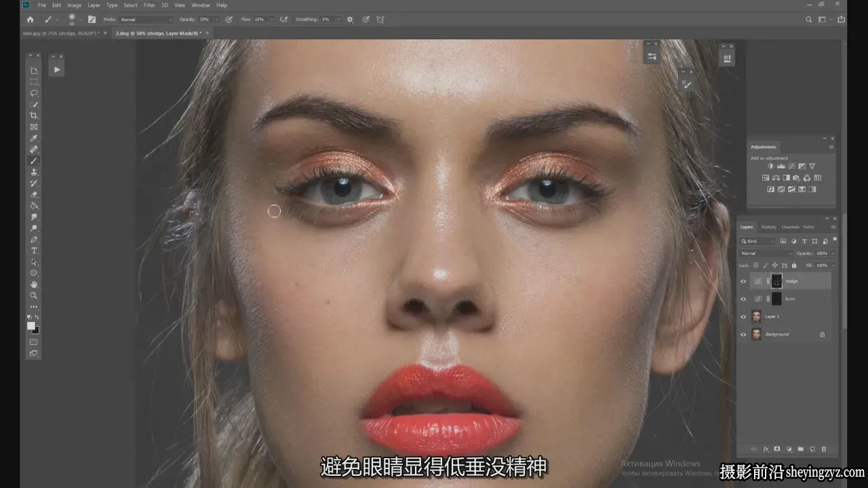Create a new group folder button

coord(801,449)
